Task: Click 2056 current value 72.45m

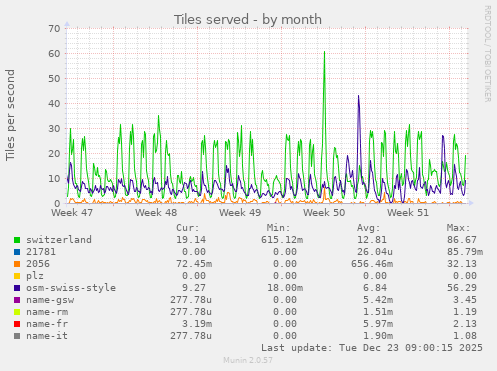Action: coord(194,264)
